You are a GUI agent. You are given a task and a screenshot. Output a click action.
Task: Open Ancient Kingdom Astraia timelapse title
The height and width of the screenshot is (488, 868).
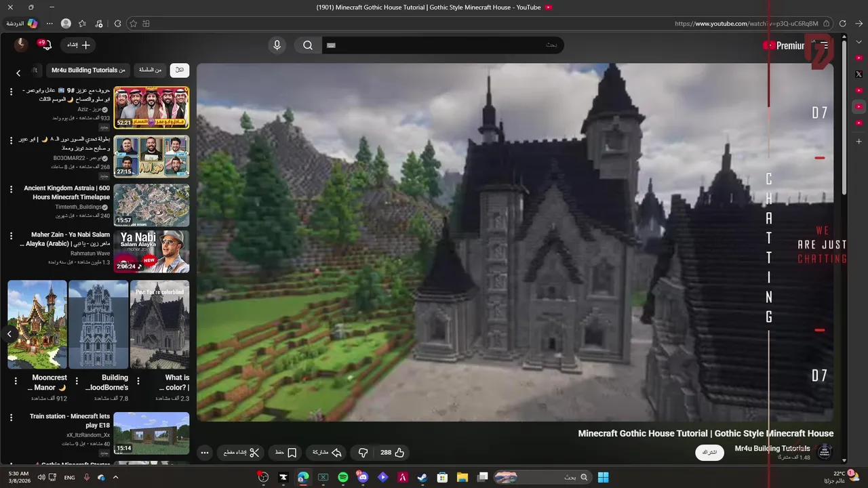[67, 192]
